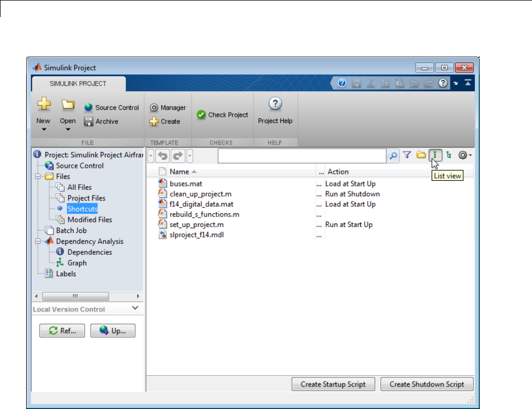Open the Open dropdown arrow
The image size is (532, 409).
pos(68,130)
